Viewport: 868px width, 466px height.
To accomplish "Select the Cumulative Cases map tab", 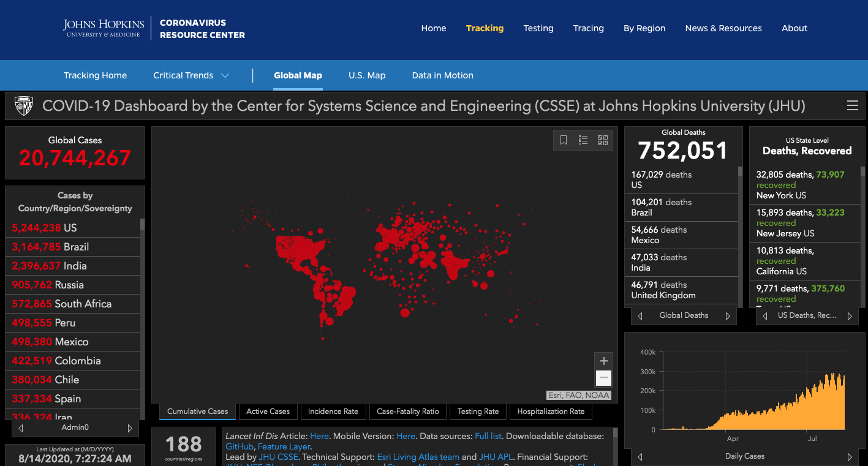I will coord(198,412).
